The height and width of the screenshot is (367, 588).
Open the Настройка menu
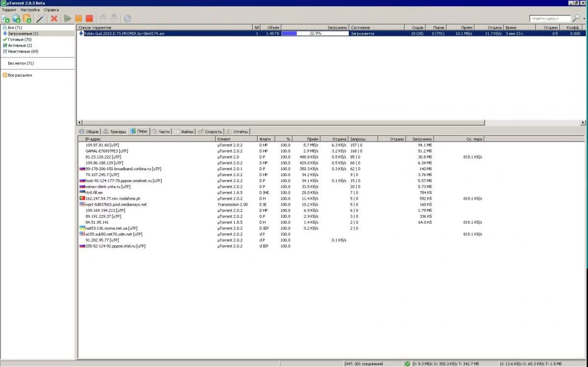coord(30,10)
